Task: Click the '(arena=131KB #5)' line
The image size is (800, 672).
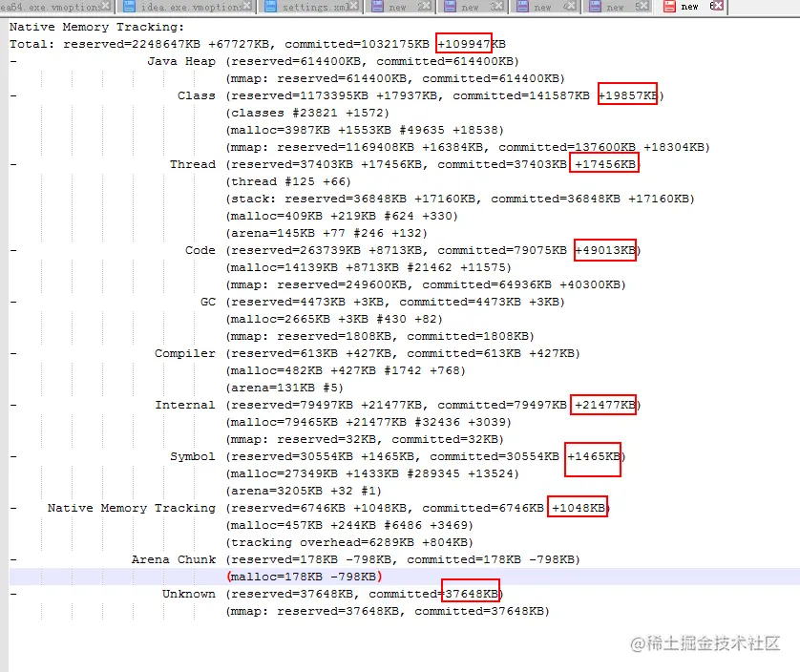Action: (284, 388)
